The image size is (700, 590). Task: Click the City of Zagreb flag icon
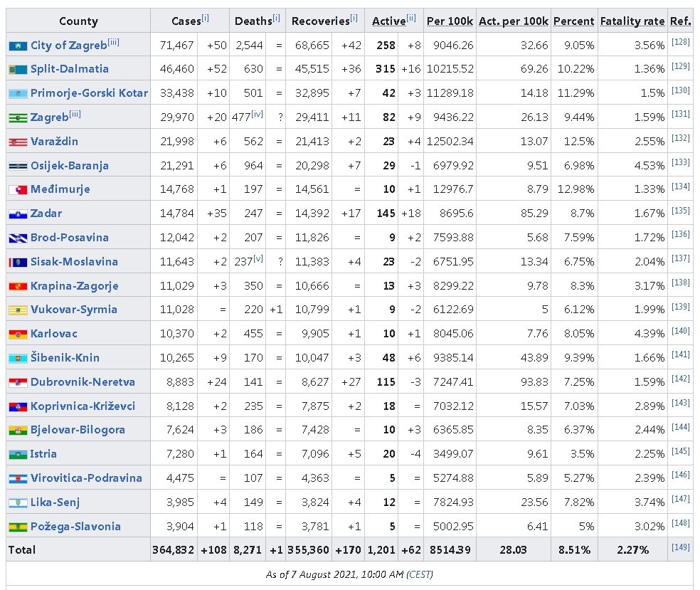tap(18, 46)
